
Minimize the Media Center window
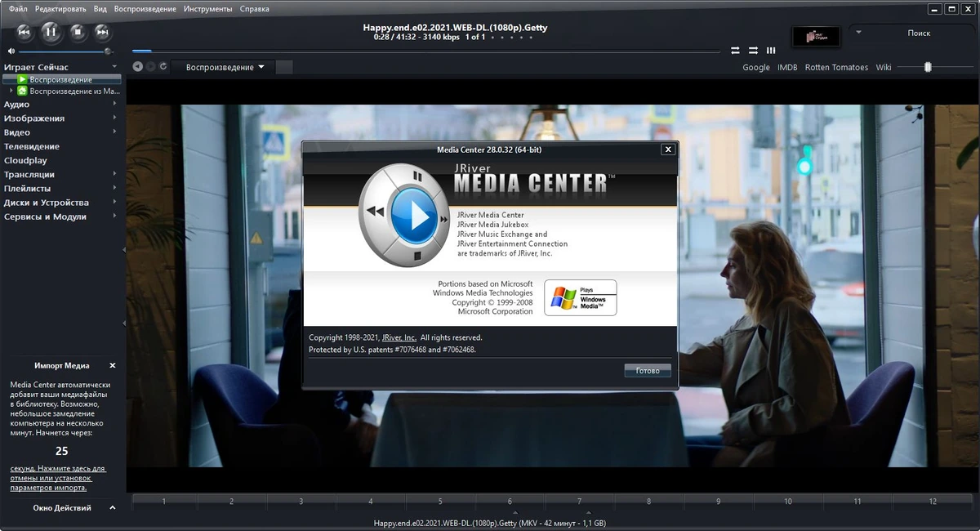(934, 9)
